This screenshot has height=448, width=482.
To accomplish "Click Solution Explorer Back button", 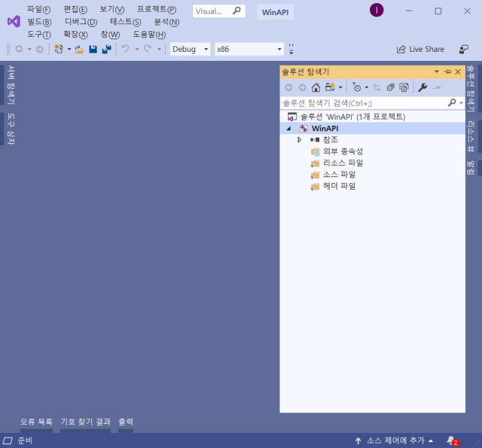I will pos(289,87).
